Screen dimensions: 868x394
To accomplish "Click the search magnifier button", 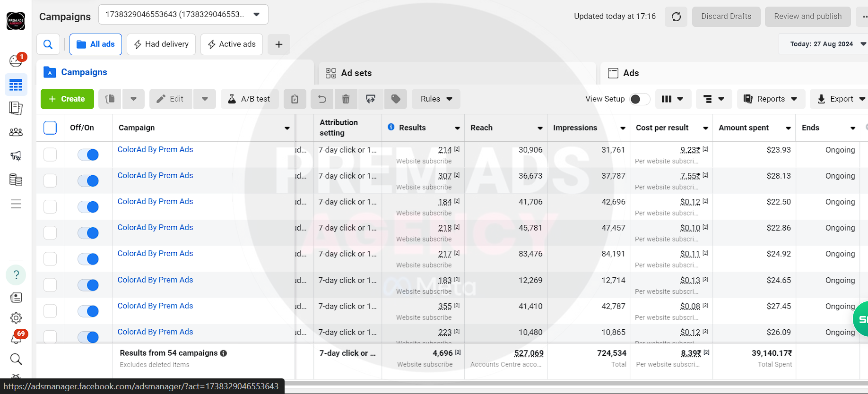I will point(48,44).
